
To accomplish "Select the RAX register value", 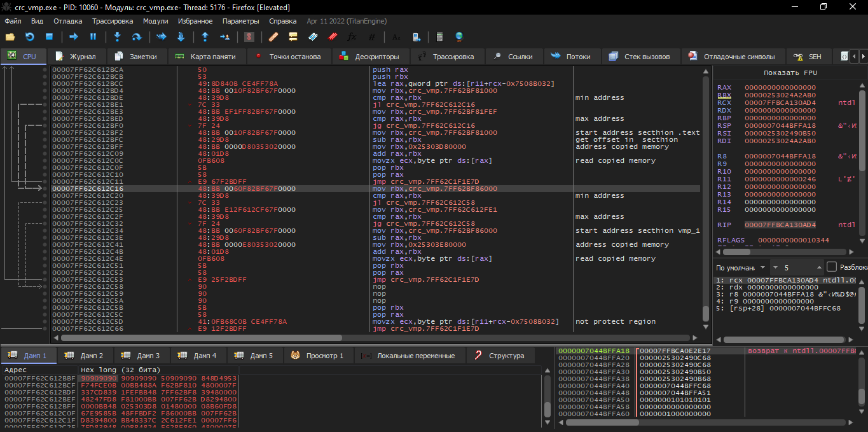I will pos(780,87).
